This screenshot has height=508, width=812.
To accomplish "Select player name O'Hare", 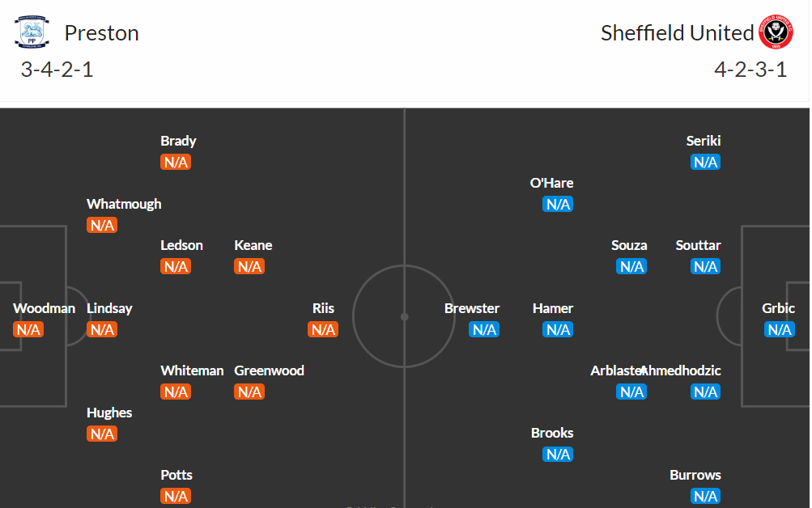I will pyautogui.click(x=551, y=183).
